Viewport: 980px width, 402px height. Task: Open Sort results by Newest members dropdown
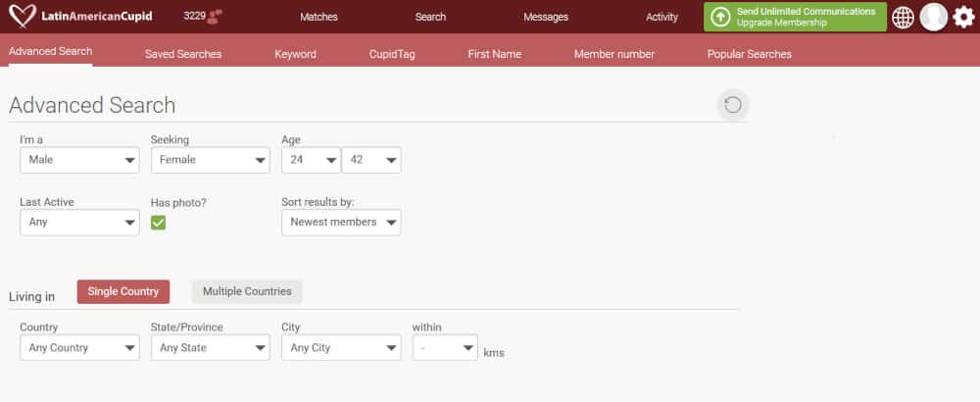pos(341,223)
